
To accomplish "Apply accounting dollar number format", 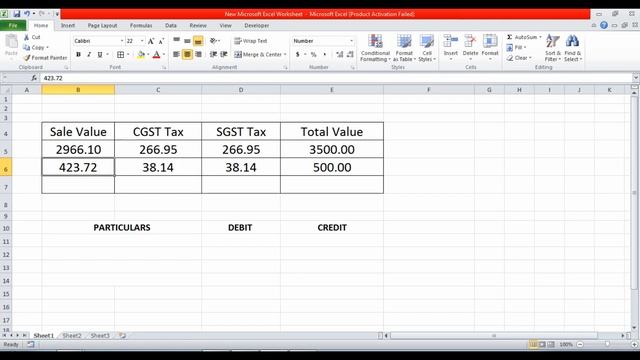I will [298, 54].
